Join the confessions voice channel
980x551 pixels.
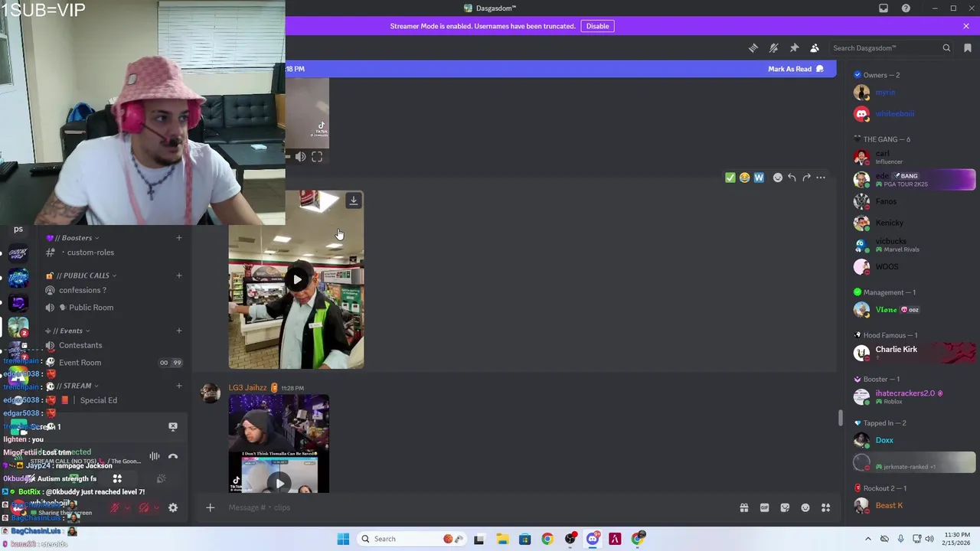point(113,290)
